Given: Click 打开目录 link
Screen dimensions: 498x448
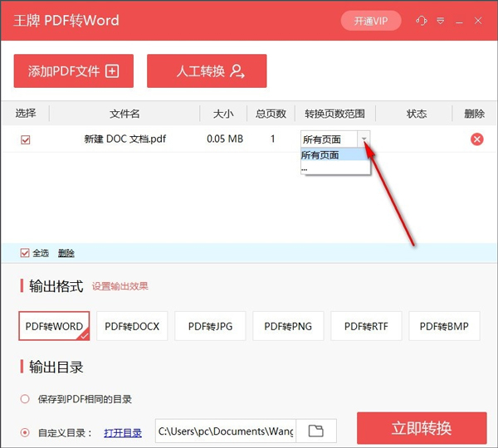Looking at the screenshot, I should click(123, 433).
